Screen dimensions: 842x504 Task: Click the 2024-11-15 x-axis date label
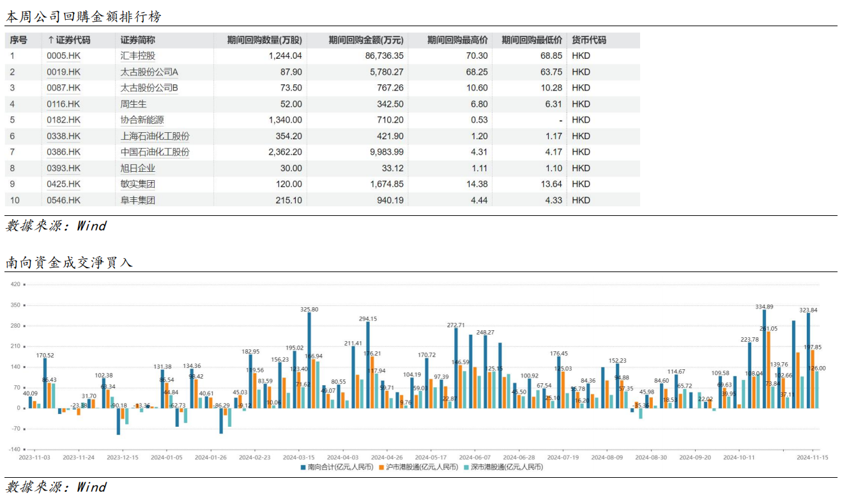click(x=813, y=457)
